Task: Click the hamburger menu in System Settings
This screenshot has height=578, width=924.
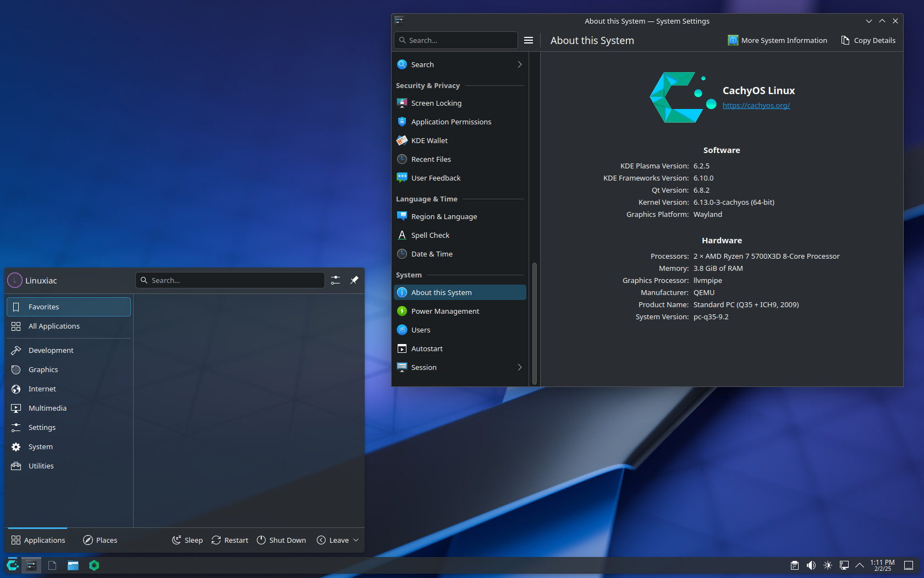Action: [529, 40]
